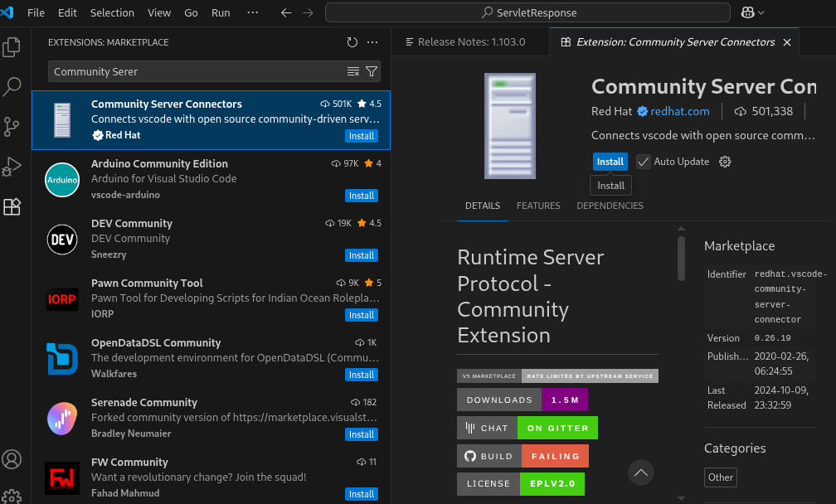The image size is (836, 504).
Task: Open the Copilot dropdown chevron
Action: click(x=761, y=12)
